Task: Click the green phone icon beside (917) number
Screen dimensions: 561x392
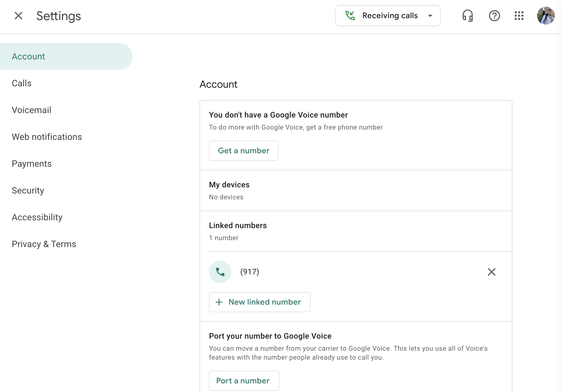Action: pos(220,272)
